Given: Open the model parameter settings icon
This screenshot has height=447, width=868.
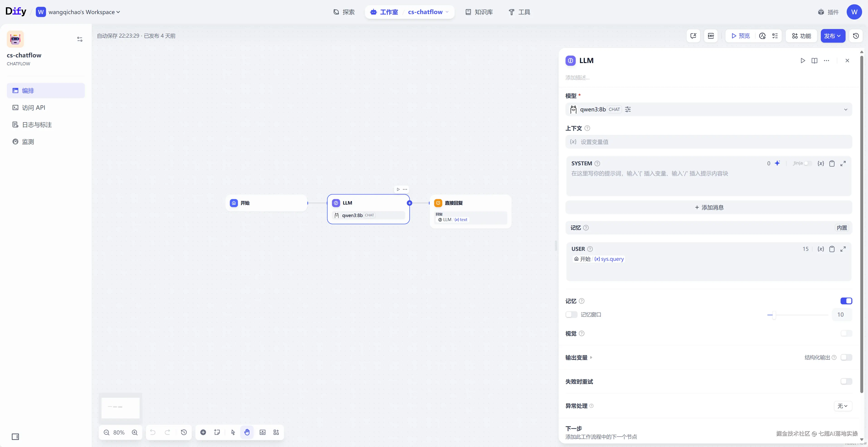Looking at the screenshot, I should coord(628,109).
